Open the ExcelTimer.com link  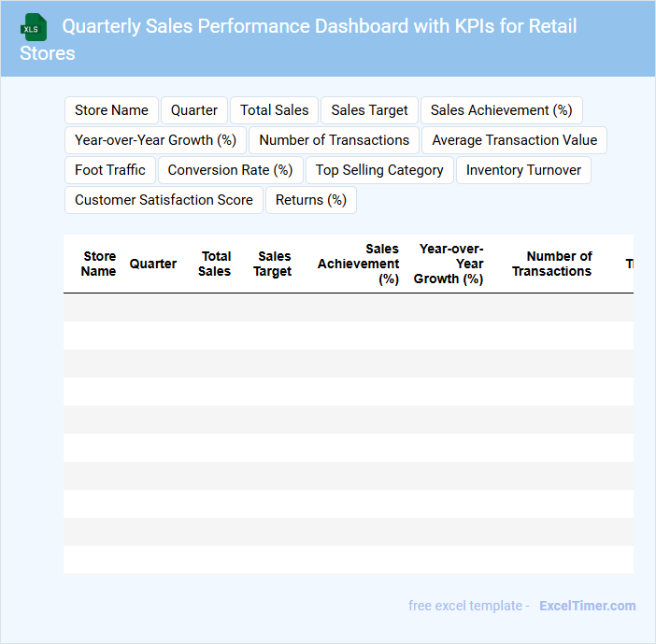[587, 606]
